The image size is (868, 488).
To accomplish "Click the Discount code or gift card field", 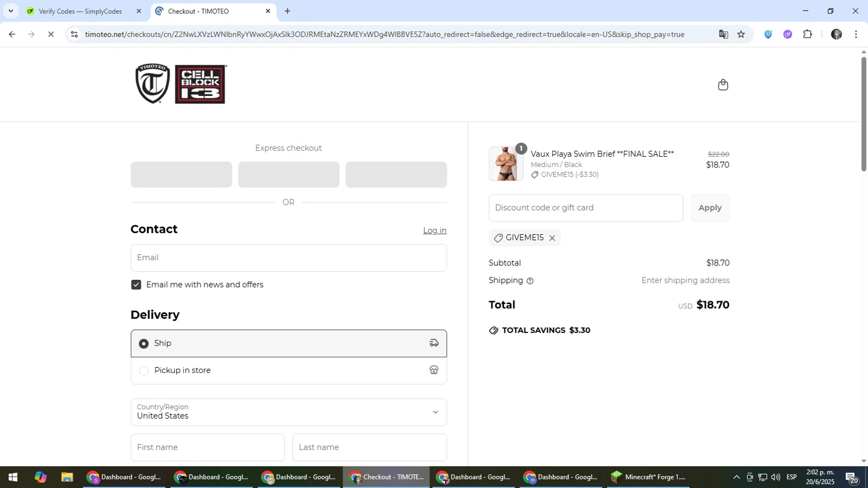I will [x=586, y=208].
